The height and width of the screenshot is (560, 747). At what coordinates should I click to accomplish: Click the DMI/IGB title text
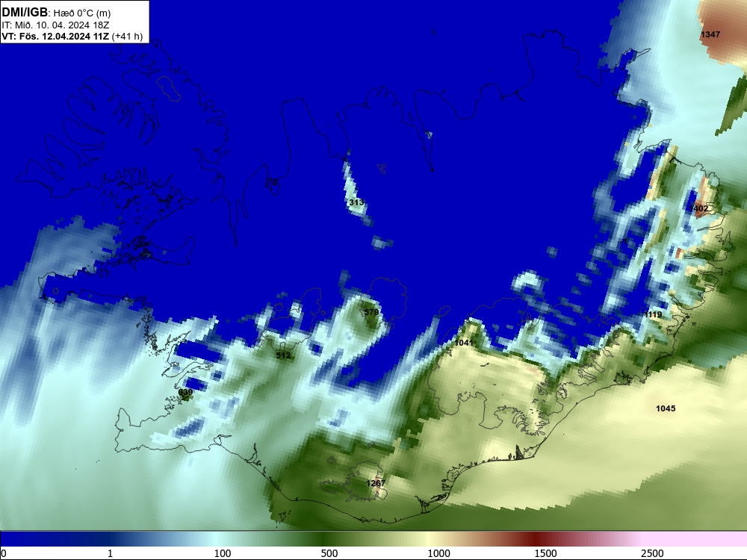click(25, 13)
